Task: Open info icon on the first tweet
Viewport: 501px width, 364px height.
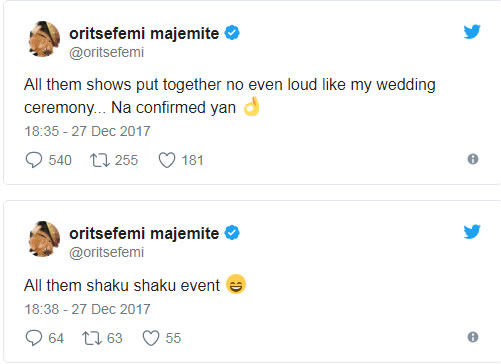Action: (473, 159)
